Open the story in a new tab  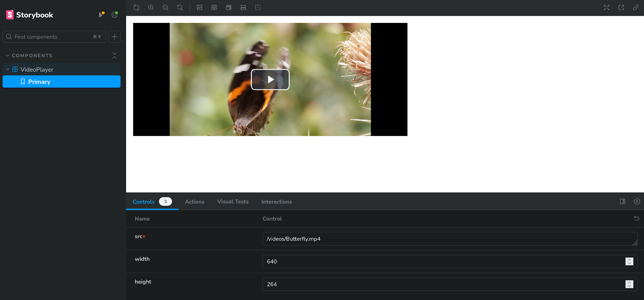point(621,8)
